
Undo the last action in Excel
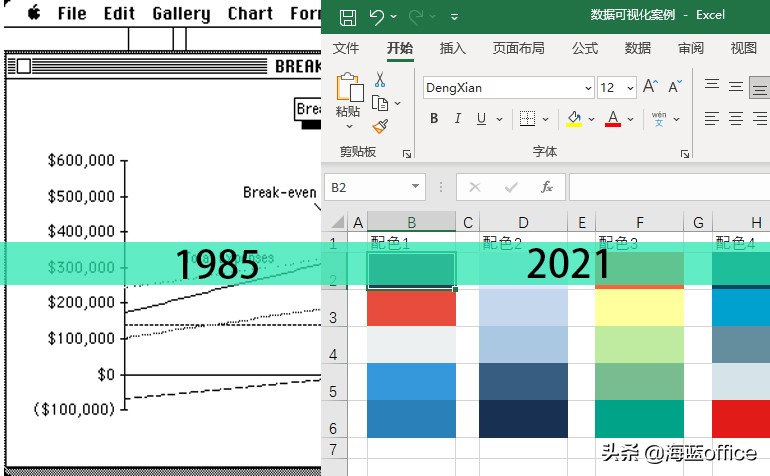377,17
